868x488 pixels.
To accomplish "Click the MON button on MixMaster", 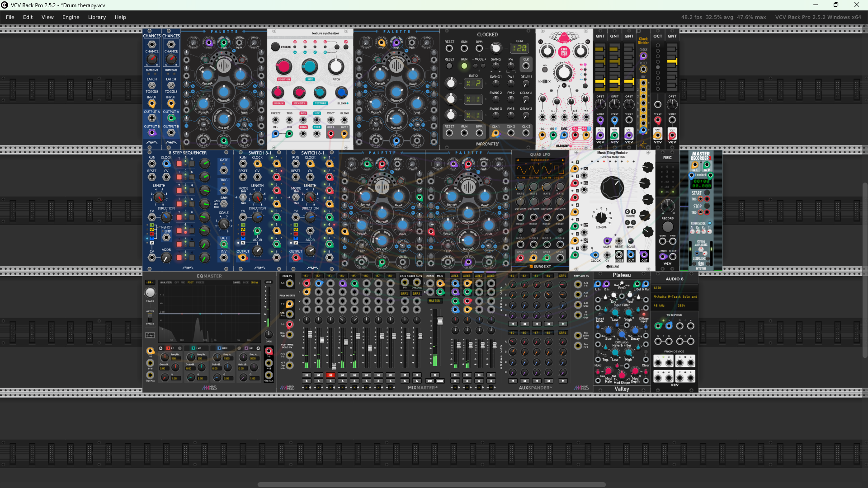I will click(x=440, y=381).
